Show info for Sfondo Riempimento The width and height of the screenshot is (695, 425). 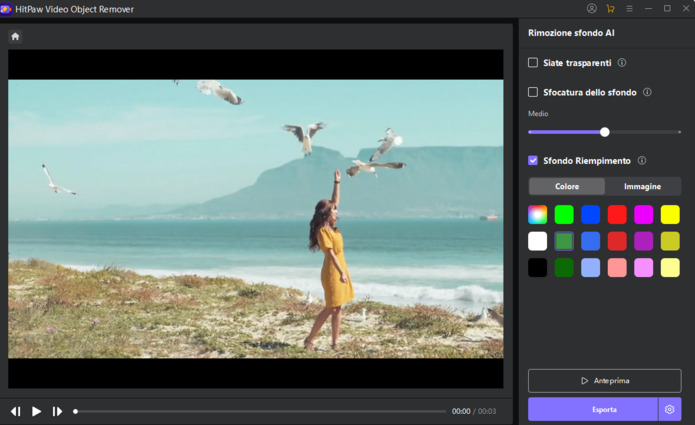[x=642, y=160]
